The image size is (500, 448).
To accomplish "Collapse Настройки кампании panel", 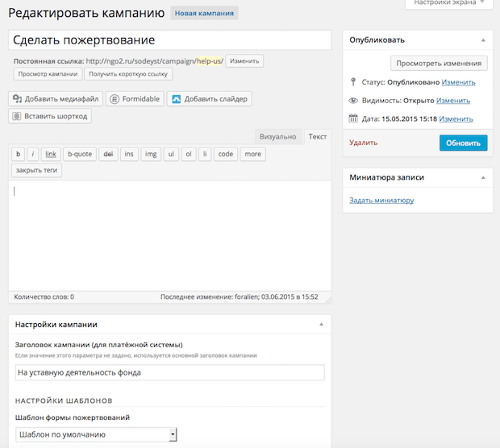I will pyautogui.click(x=321, y=324).
